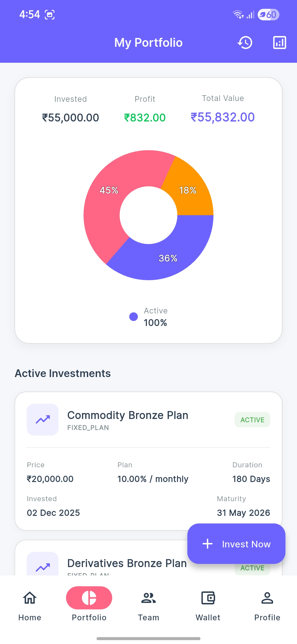The width and height of the screenshot is (297, 644).
Task: Tap the Commodity Bronze Plan trend icon
Action: [43, 419]
